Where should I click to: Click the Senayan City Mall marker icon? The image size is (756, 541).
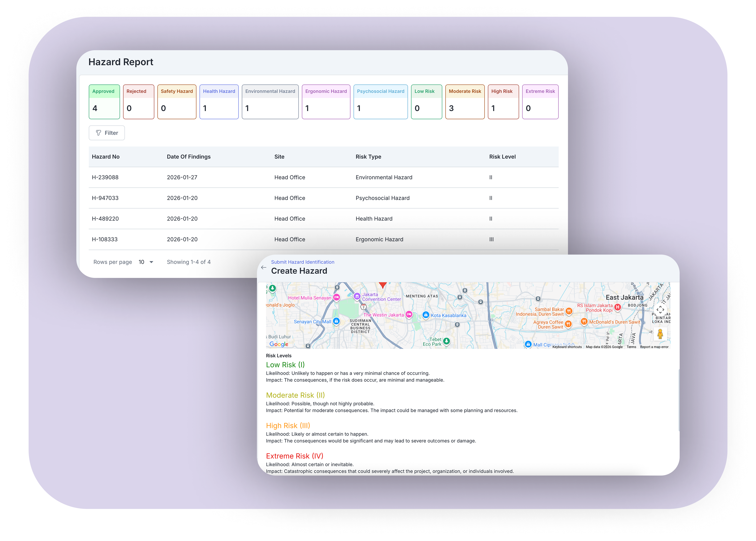[336, 321]
